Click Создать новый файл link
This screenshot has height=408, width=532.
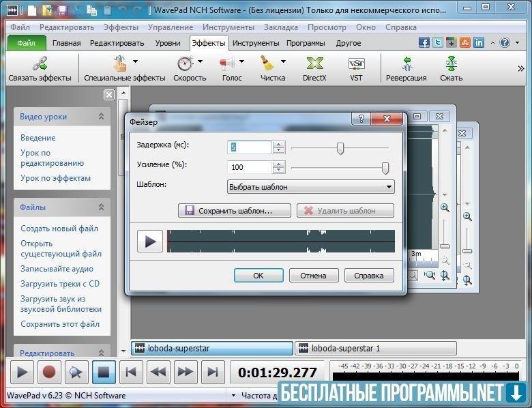(x=59, y=229)
